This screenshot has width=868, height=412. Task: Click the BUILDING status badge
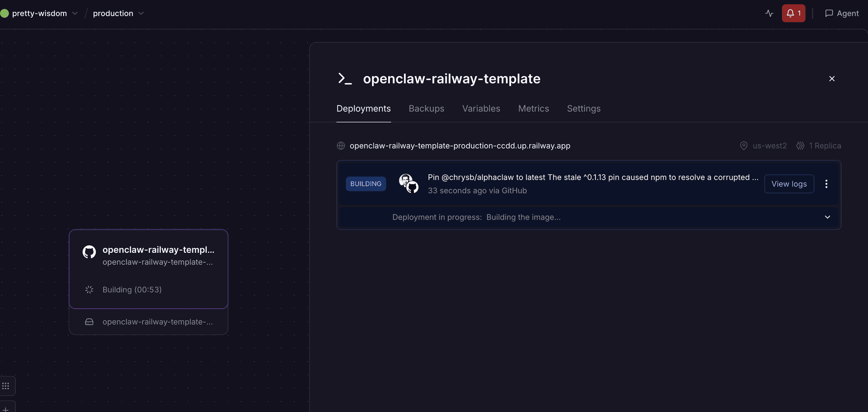coord(366,184)
